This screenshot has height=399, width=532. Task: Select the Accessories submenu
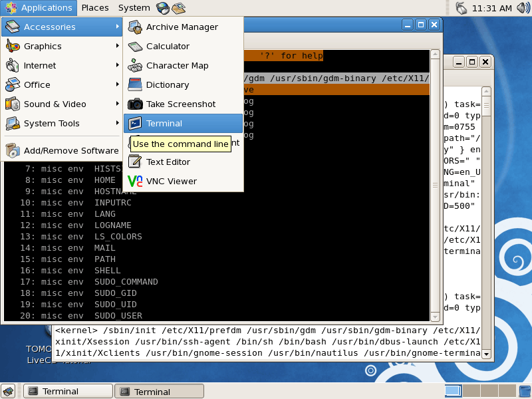click(62, 27)
